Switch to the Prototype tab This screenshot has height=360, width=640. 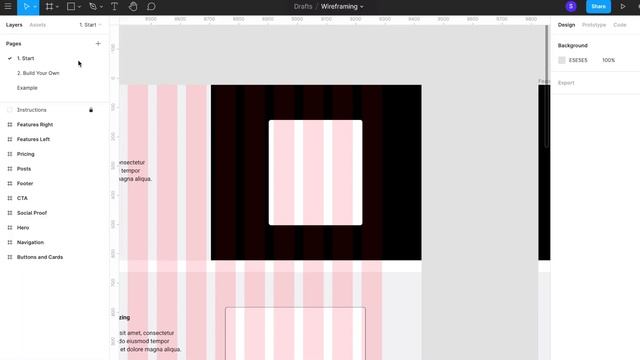tap(594, 25)
